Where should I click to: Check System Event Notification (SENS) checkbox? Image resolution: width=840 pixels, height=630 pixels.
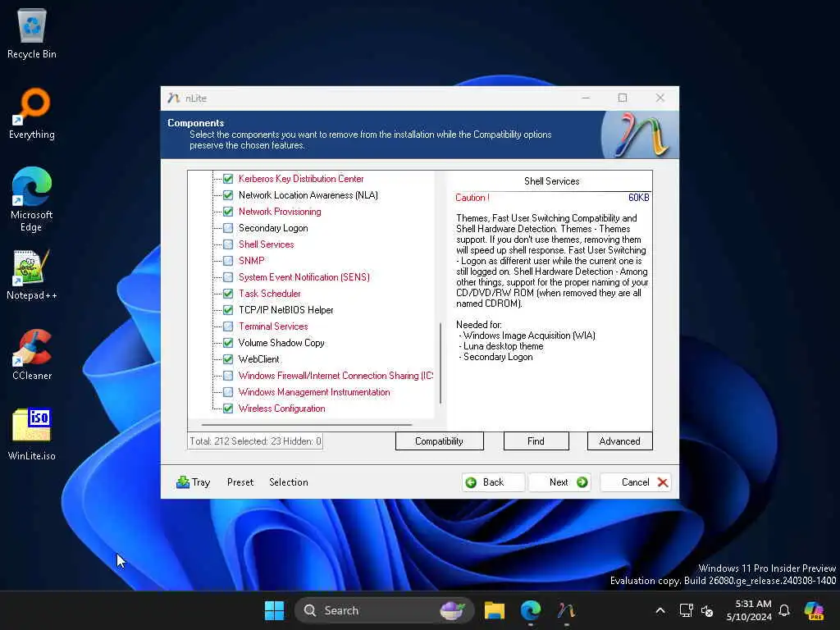coord(228,277)
